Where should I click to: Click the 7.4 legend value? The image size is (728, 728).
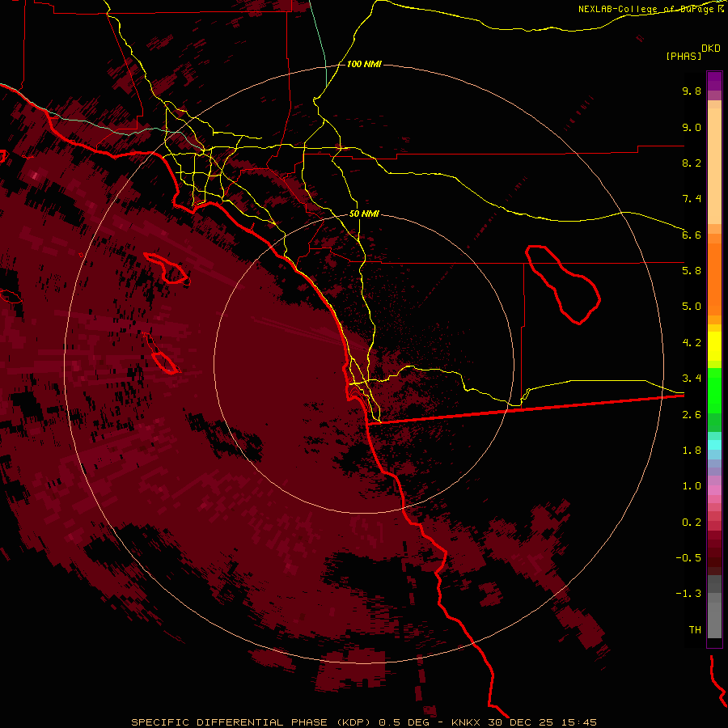coord(692,199)
